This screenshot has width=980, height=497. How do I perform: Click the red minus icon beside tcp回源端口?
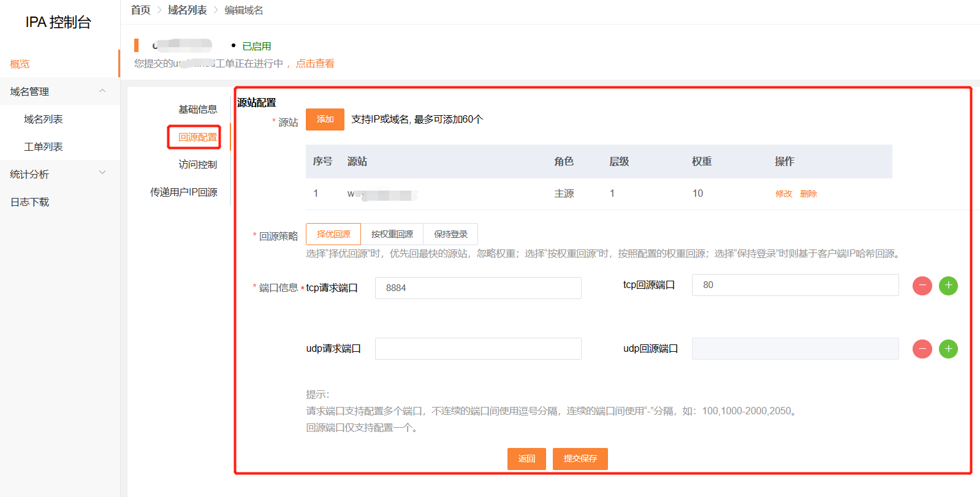pos(922,286)
